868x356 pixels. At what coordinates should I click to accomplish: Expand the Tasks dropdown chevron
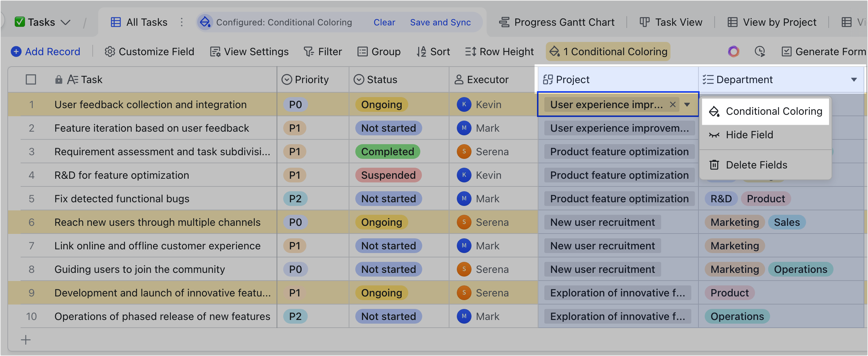pyautogui.click(x=66, y=22)
